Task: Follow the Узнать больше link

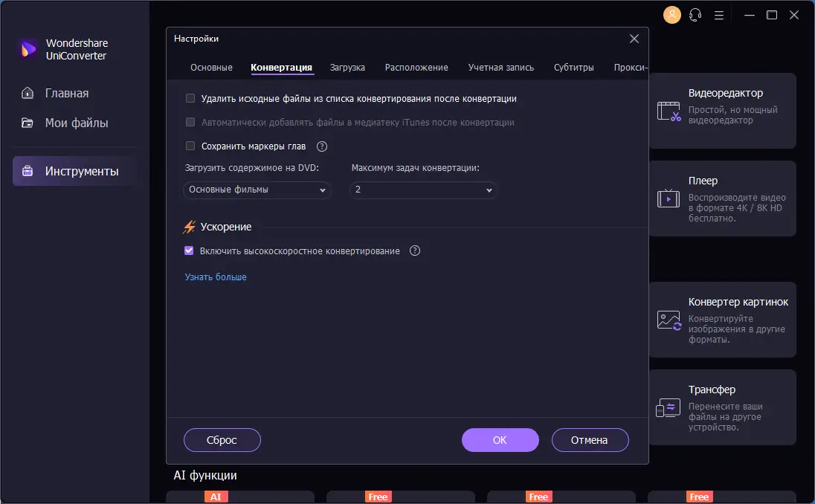Action: point(215,277)
